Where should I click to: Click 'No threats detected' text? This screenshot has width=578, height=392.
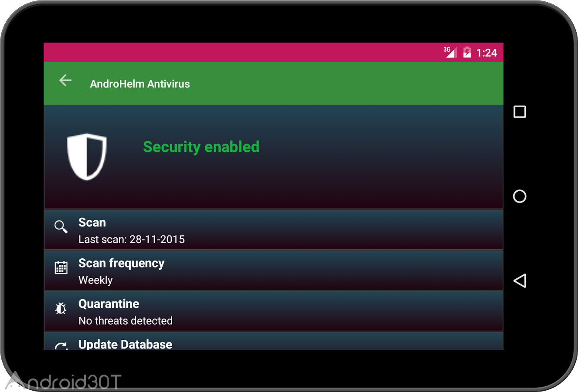(x=126, y=321)
